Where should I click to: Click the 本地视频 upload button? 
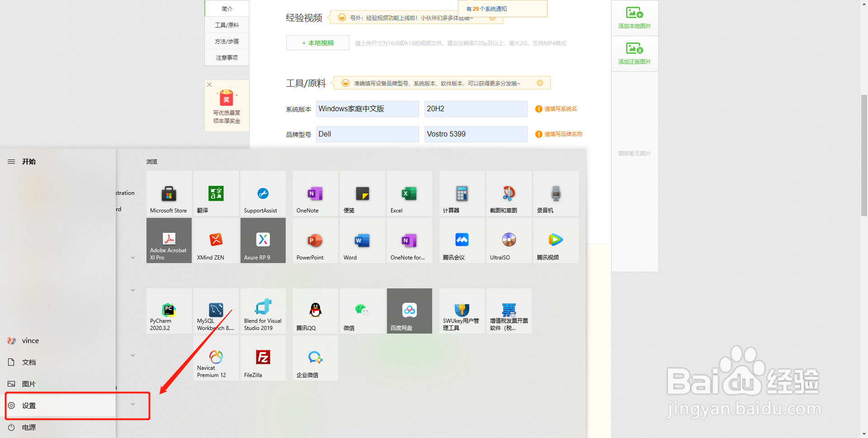click(317, 42)
